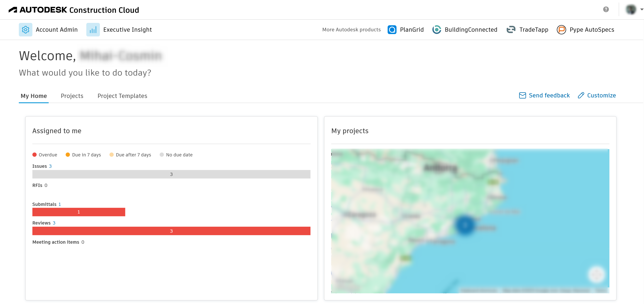Open the Project Templates tab
The image size is (644, 304).
[x=122, y=96]
